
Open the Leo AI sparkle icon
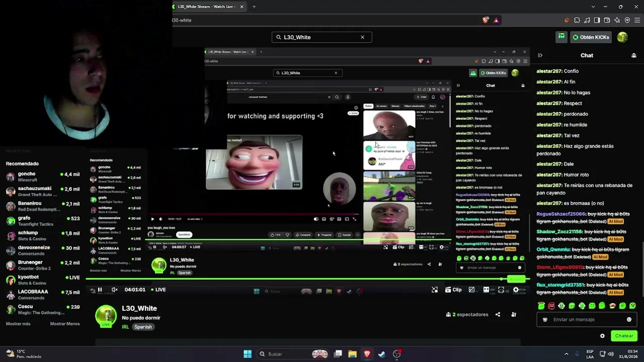617,20
